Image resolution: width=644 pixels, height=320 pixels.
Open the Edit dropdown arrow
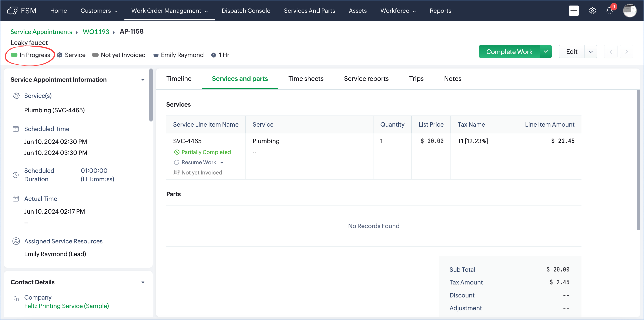pos(591,51)
